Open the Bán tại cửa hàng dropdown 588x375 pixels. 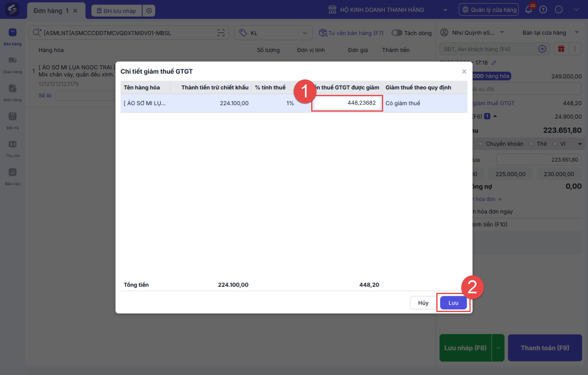577,32
